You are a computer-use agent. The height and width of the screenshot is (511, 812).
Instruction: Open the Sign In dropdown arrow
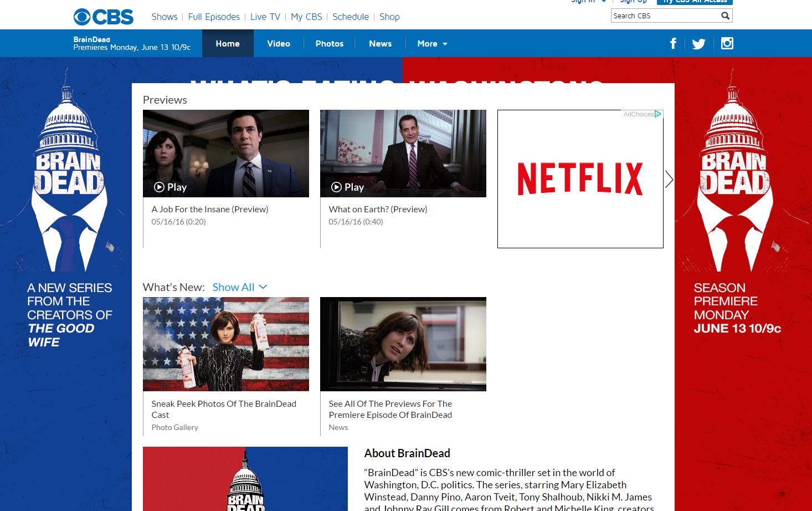[603, 2]
